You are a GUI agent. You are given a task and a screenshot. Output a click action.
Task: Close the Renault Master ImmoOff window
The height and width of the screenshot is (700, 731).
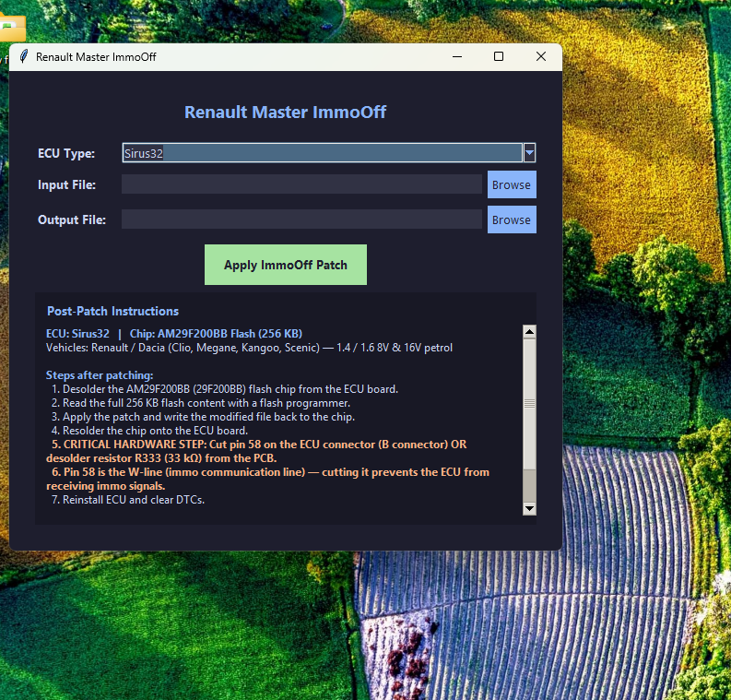coord(541,56)
